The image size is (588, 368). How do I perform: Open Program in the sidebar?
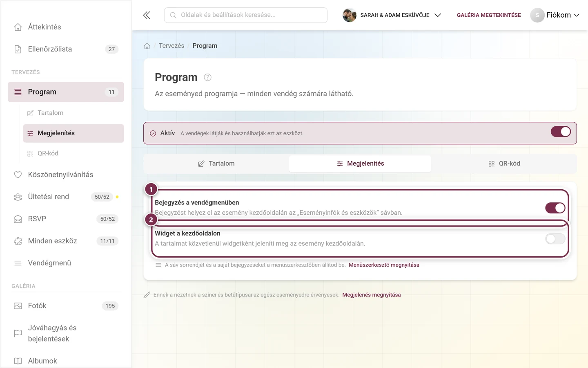pos(66,92)
